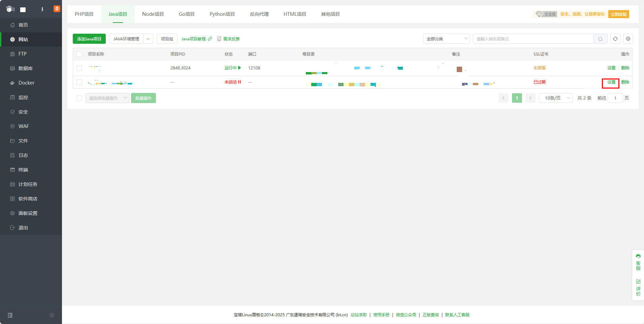
Task: Click the 添加Java项目 button
Action: (x=89, y=39)
